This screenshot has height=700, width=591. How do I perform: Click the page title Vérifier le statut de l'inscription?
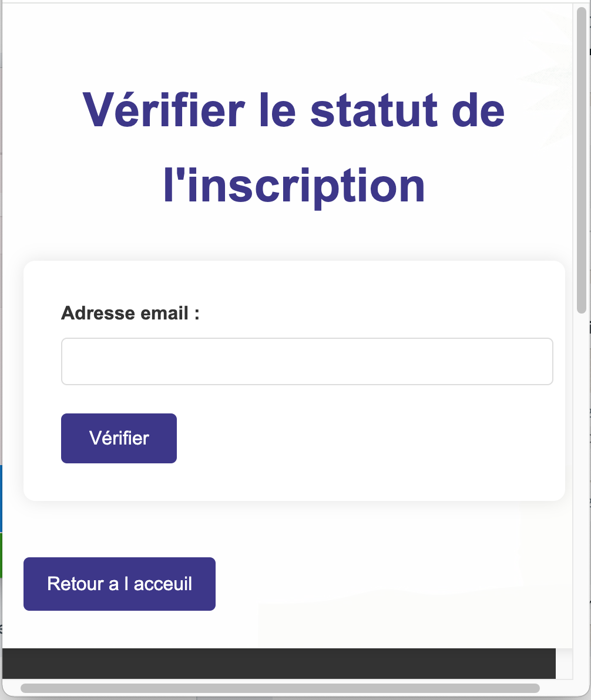294,147
